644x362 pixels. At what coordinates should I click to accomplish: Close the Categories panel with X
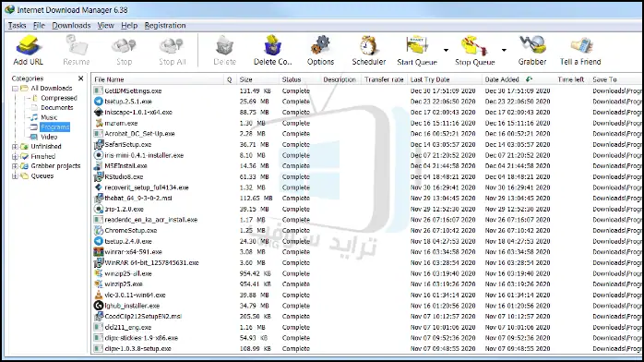click(x=81, y=78)
